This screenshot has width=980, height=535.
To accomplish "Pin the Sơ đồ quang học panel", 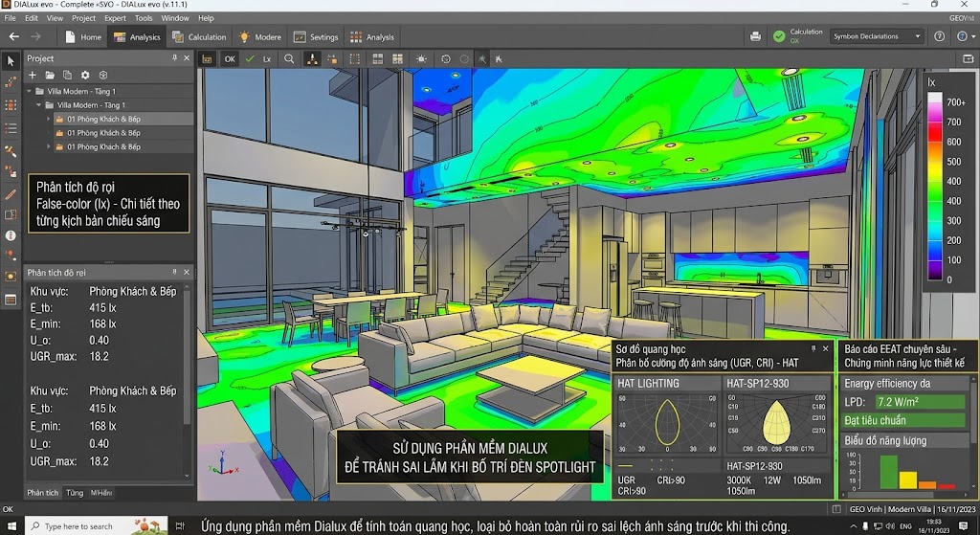I will (813, 348).
